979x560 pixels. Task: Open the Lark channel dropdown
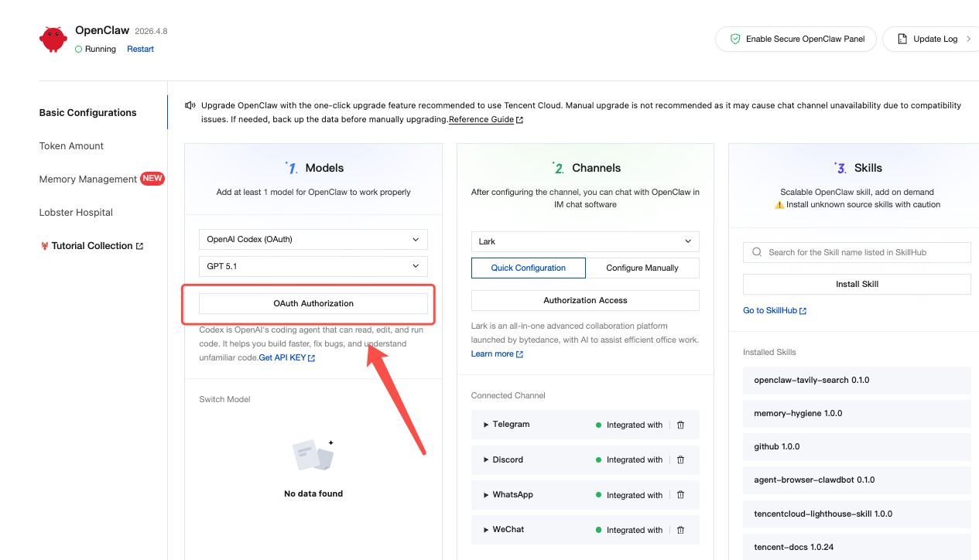tap(584, 241)
